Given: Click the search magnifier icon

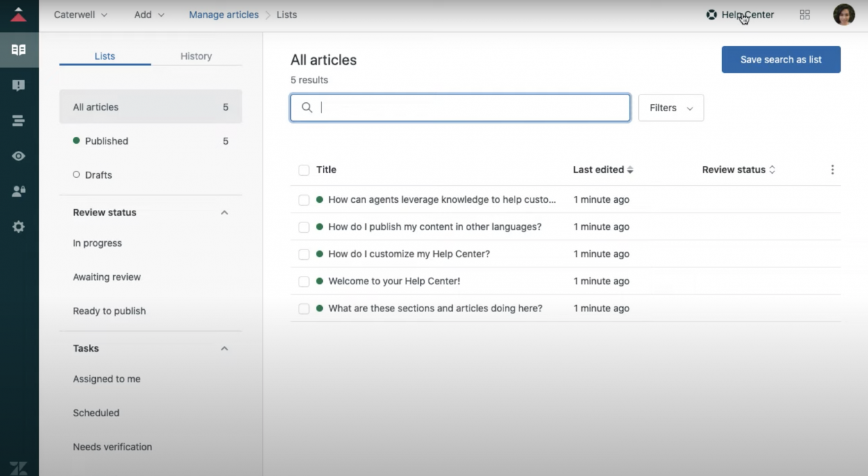Looking at the screenshot, I should tap(307, 108).
